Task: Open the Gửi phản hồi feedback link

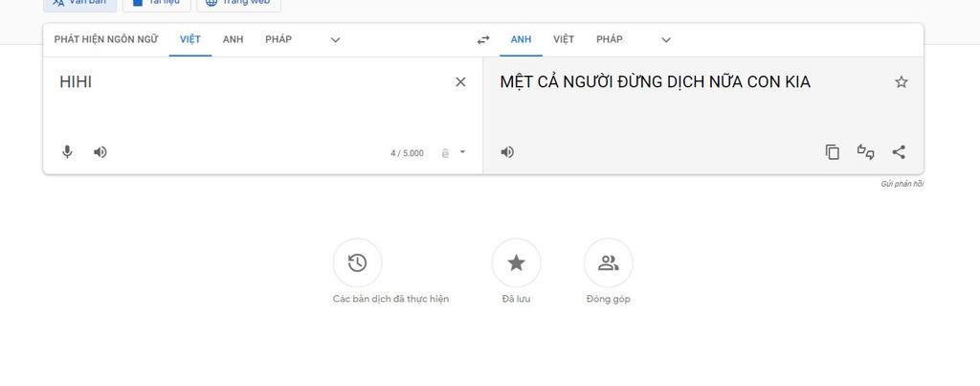Action: click(902, 184)
